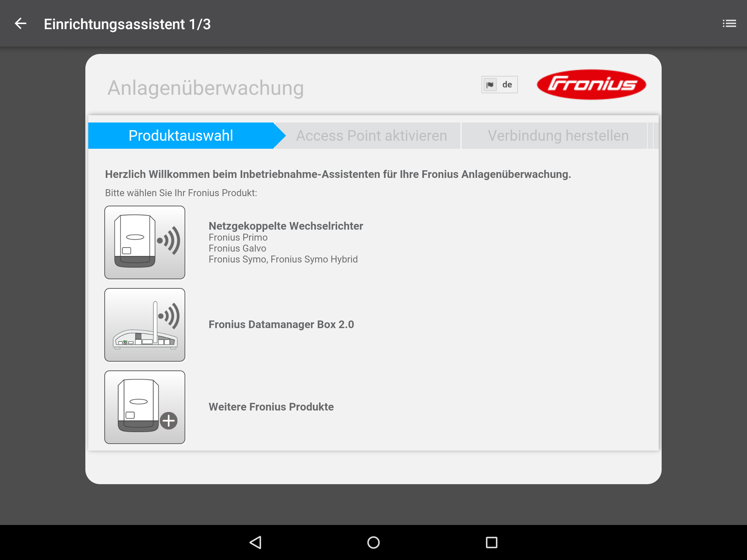This screenshot has height=560, width=747.
Task: Click the Fronius logo
Action: tap(591, 84)
